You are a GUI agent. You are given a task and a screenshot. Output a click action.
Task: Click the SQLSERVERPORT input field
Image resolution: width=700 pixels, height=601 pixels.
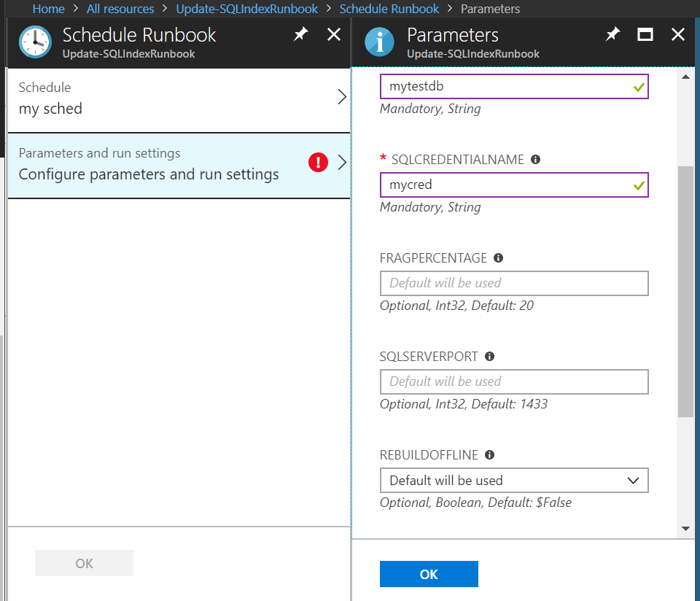click(514, 381)
